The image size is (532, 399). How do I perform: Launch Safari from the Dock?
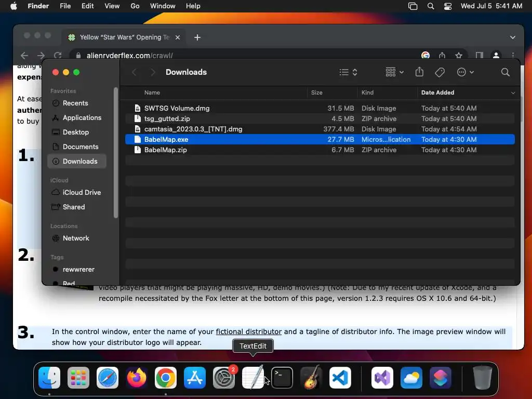coord(108,378)
